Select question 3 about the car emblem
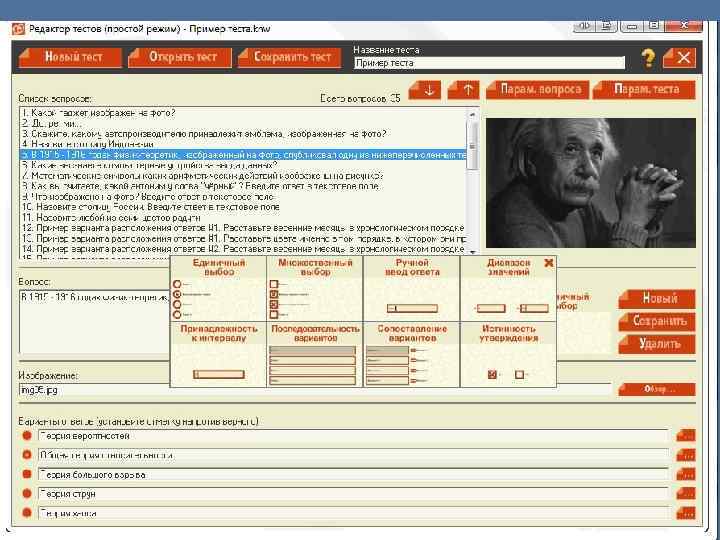 (x=243, y=134)
